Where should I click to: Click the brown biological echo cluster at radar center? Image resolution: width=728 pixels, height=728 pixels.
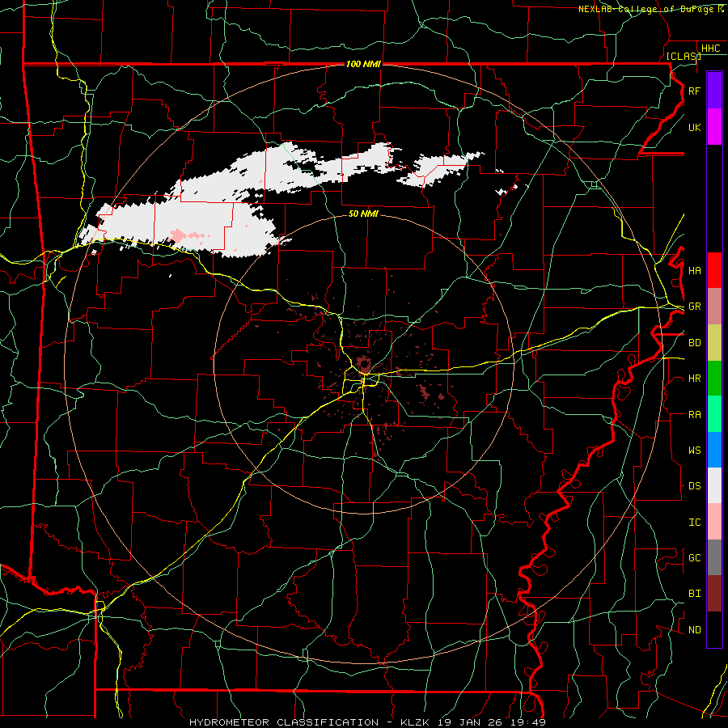click(363, 364)
